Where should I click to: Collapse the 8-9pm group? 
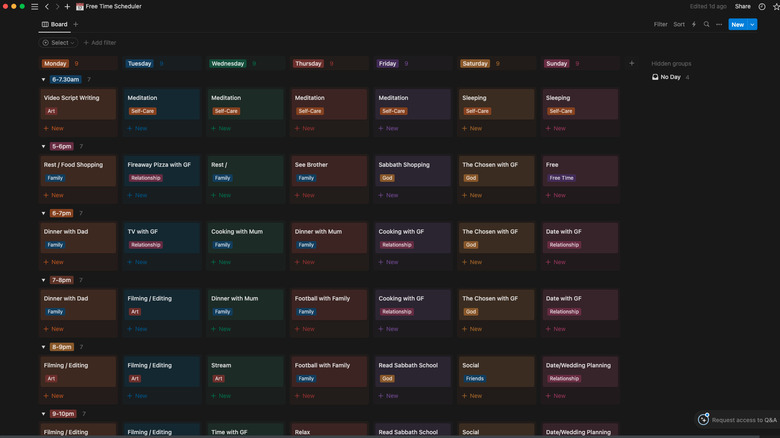coord(43,347)
